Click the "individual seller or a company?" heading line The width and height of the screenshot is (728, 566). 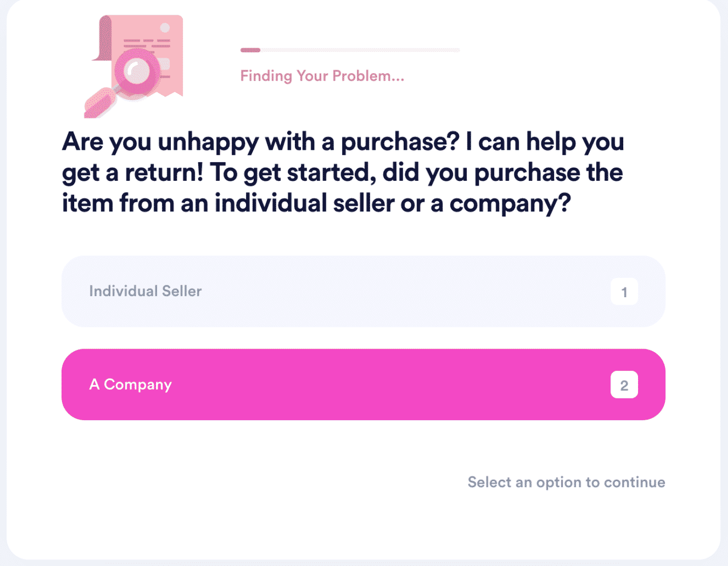tap(393, 204)
